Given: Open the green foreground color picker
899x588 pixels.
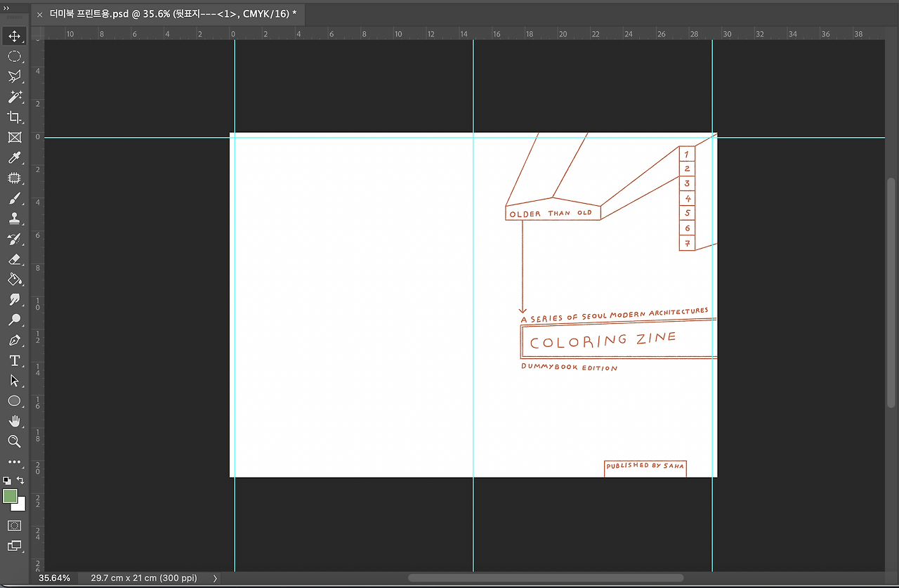Looking at the screenshot, I should click(x=10, y=496).
